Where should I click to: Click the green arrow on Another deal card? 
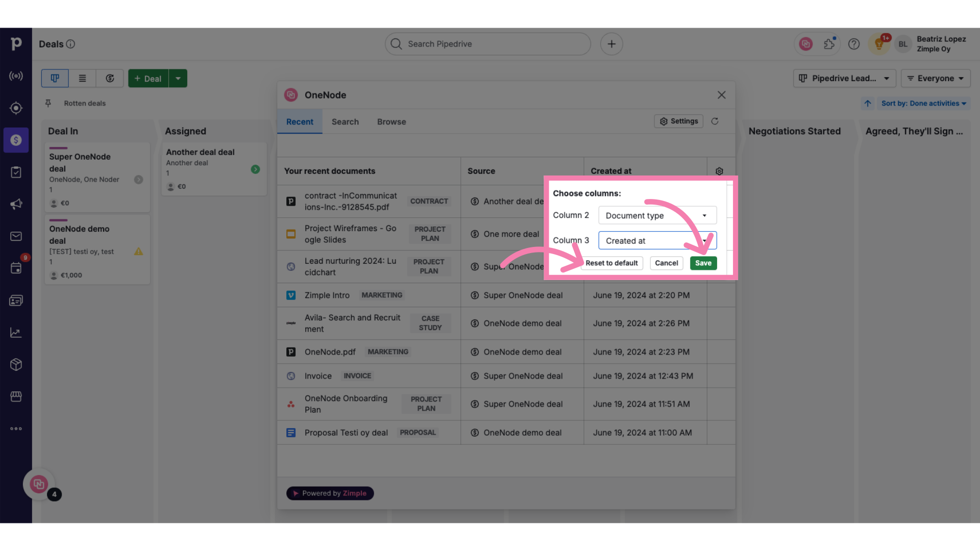point(255,169)
